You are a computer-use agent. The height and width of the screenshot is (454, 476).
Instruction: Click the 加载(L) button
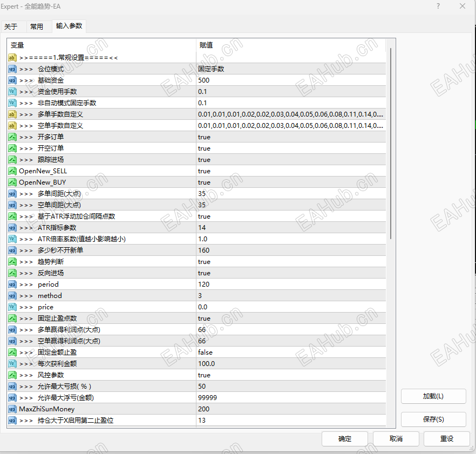click(x=433, y=396)
